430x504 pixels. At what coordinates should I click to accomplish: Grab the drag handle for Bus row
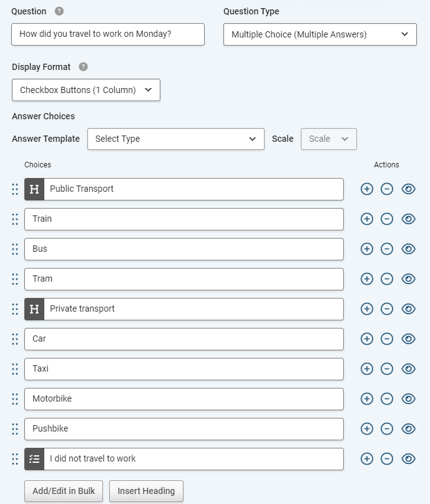(15, 249)
